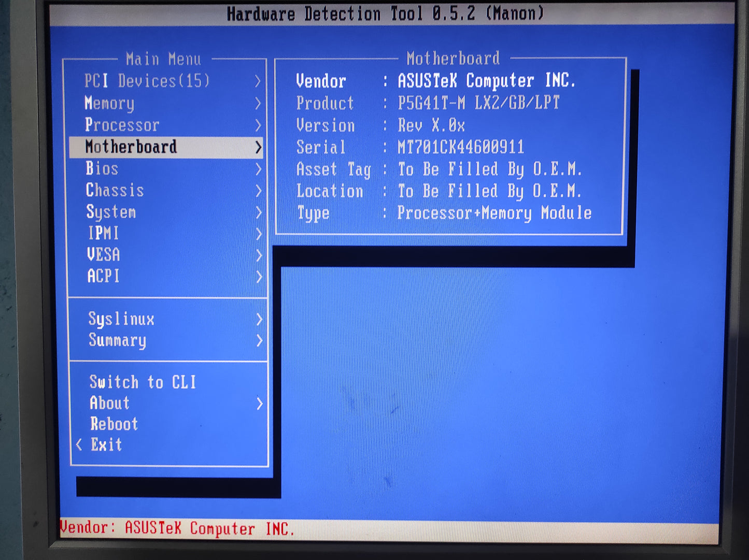The height and width of the screenshot is (560, 749).
Task: Open the About submenu arrow
Action: pos(260,404)
